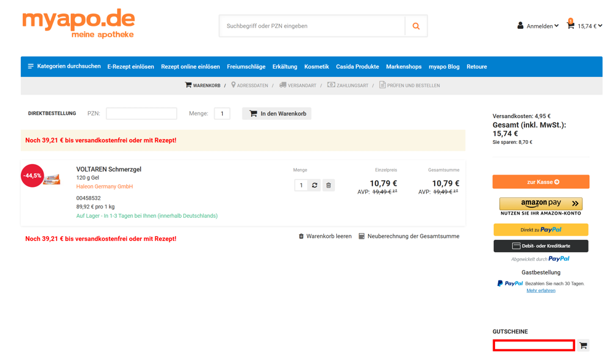Screen dimensions: 615x364
Task: Click Warenkorb leeren
Action: (325, 236)
